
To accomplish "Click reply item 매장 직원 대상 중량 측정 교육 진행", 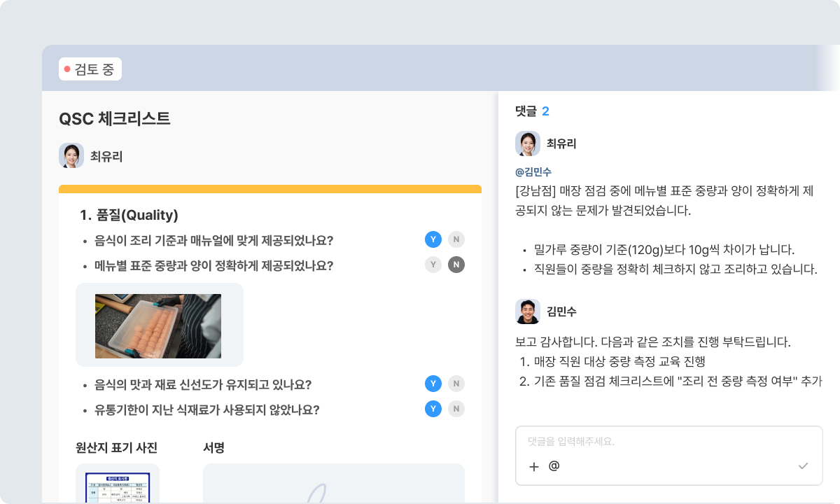I will point(619,362).
